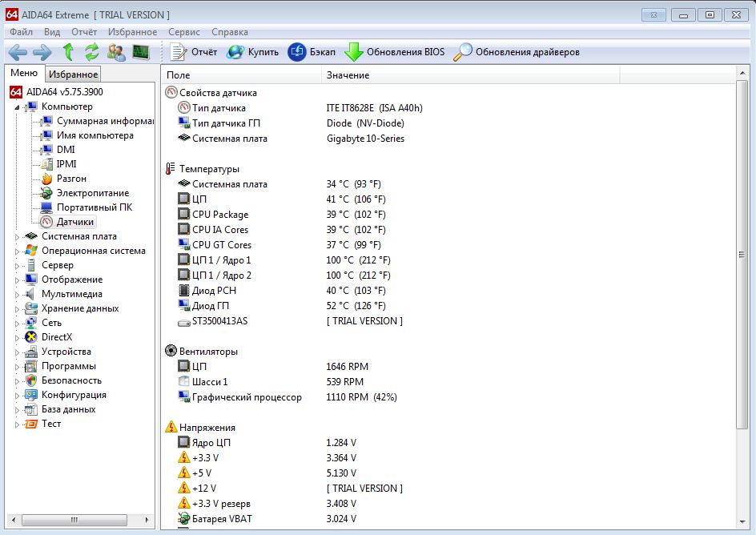Click the Купить toolbar button

point(252,52)
